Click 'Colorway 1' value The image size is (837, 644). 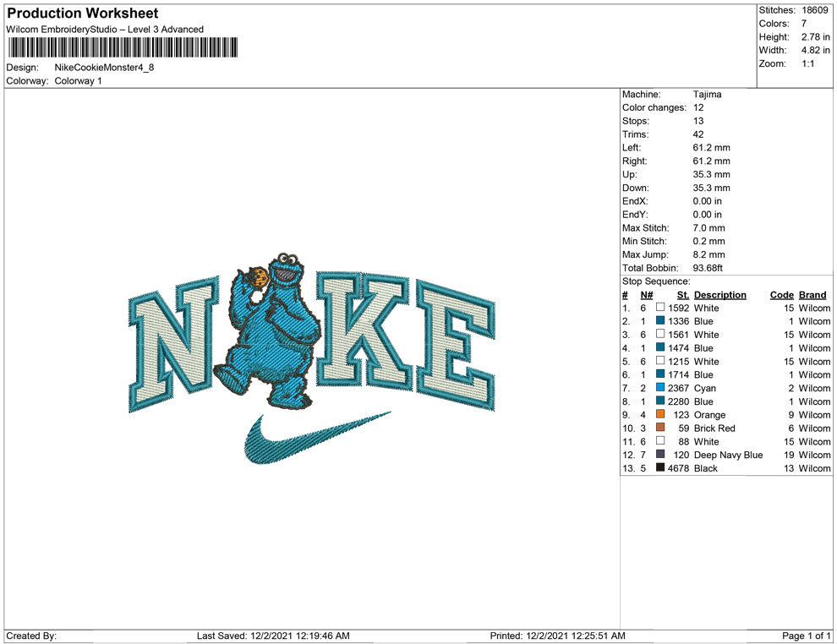(x=78, y=81)
